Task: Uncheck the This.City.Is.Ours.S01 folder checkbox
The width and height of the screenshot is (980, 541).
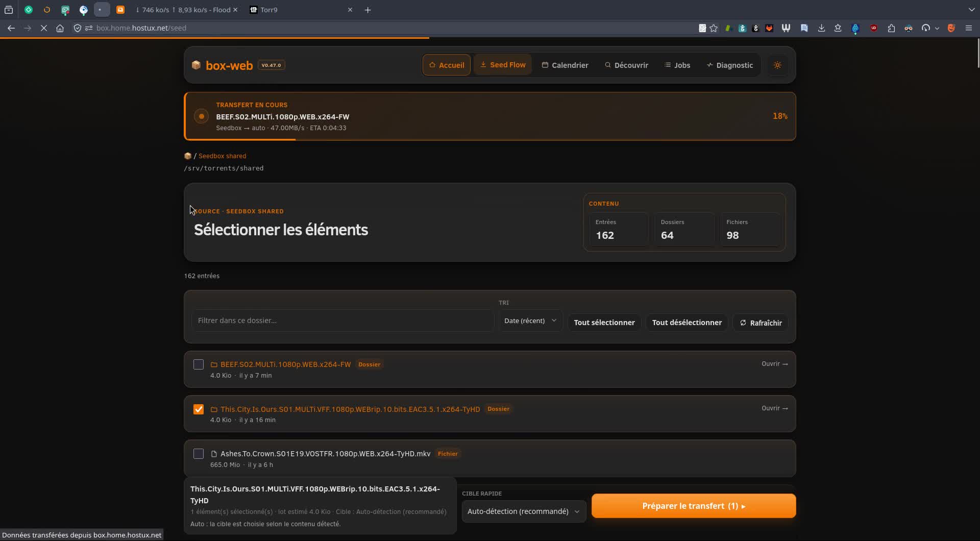Action: click(x=199, y=409)
